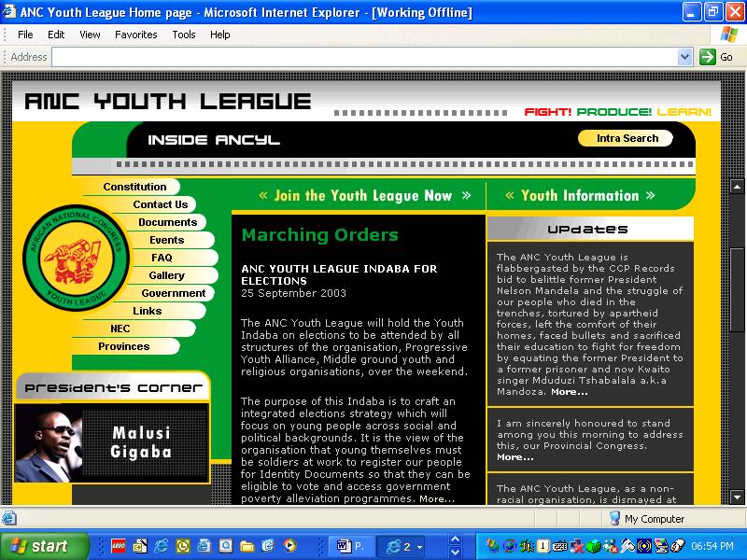Open the View menu
The width and height of the screenshot is (747, 560).
[90, 35]
